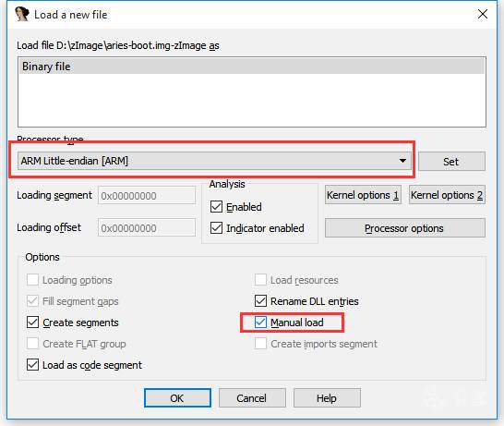The width and height of the screenshot is (504, 426).
Task: Uncheck Rename DLL entries
Action: [260, 301]
